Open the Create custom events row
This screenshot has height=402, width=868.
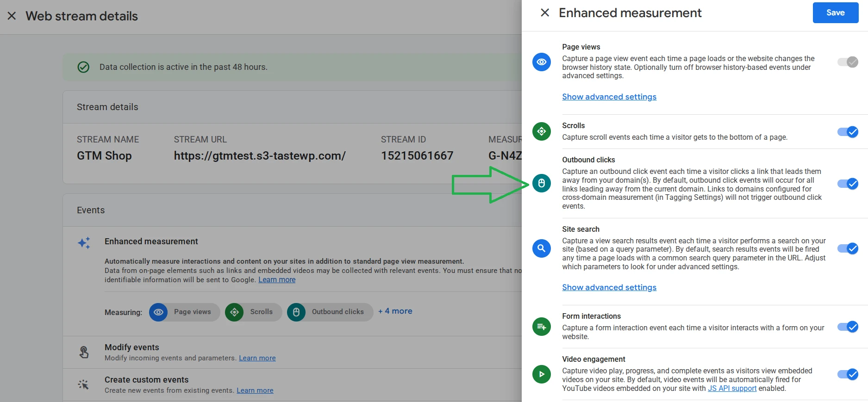tap(292, 385)
